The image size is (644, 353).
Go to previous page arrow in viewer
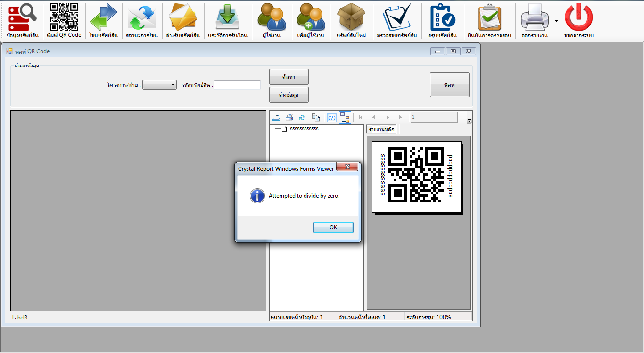[374, 118]
